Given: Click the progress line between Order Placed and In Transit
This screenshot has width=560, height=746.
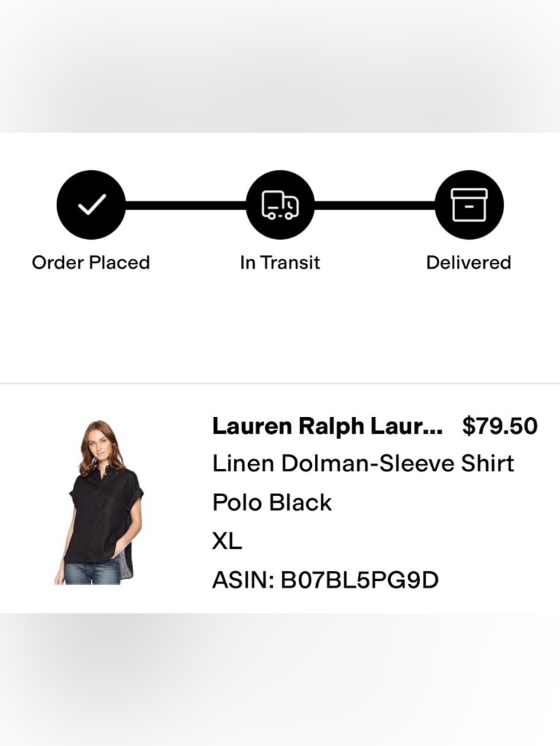Looking at the screenshot, I should pos(185,204).
